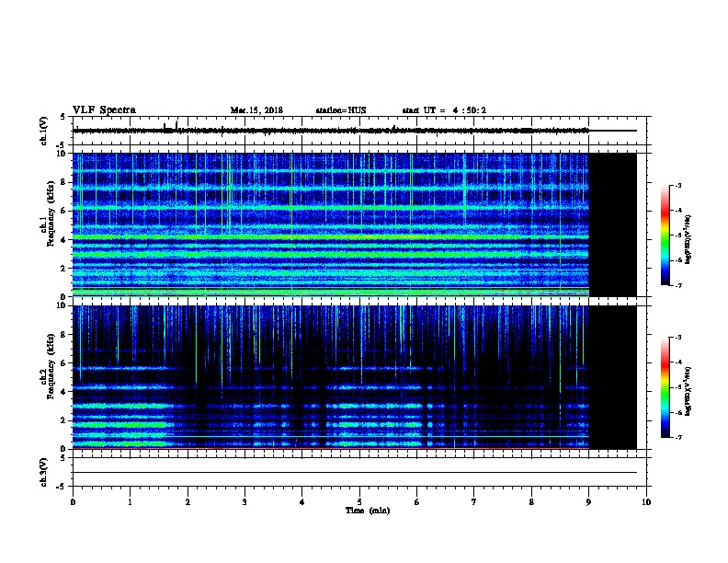Click the "station=HUS" label
This screenshot has height=563, width=728.
coord(341,110)
